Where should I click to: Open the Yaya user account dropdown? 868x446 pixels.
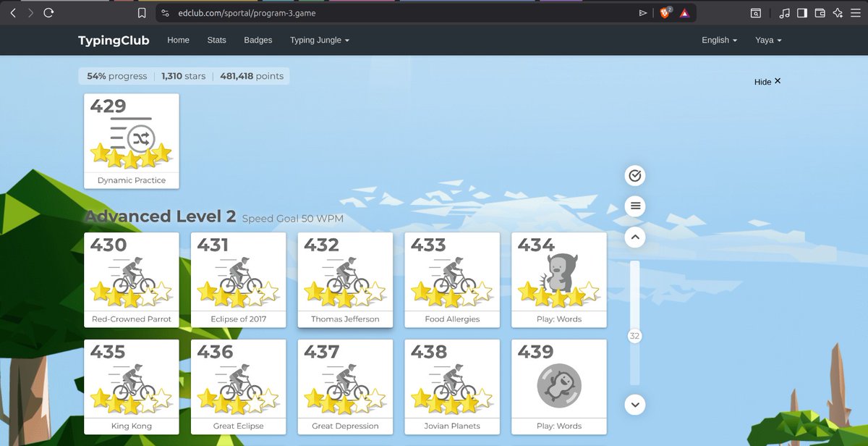click(768, 41)
